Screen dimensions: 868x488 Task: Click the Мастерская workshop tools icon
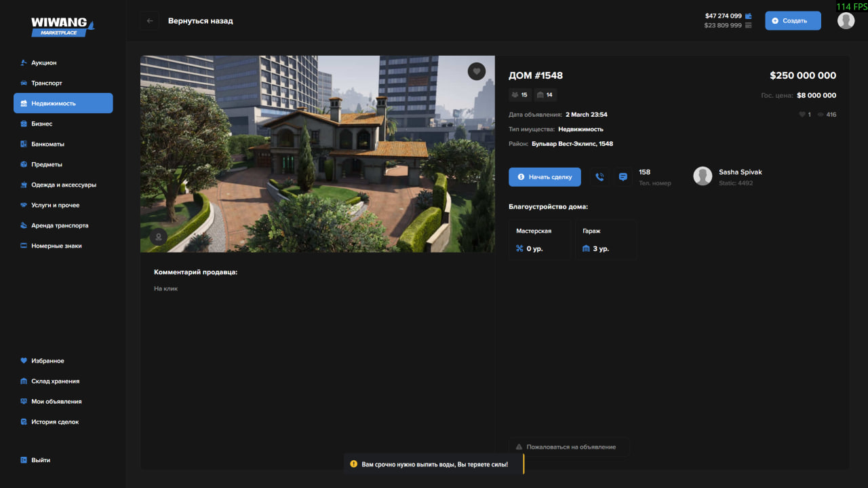pos(519,248)
